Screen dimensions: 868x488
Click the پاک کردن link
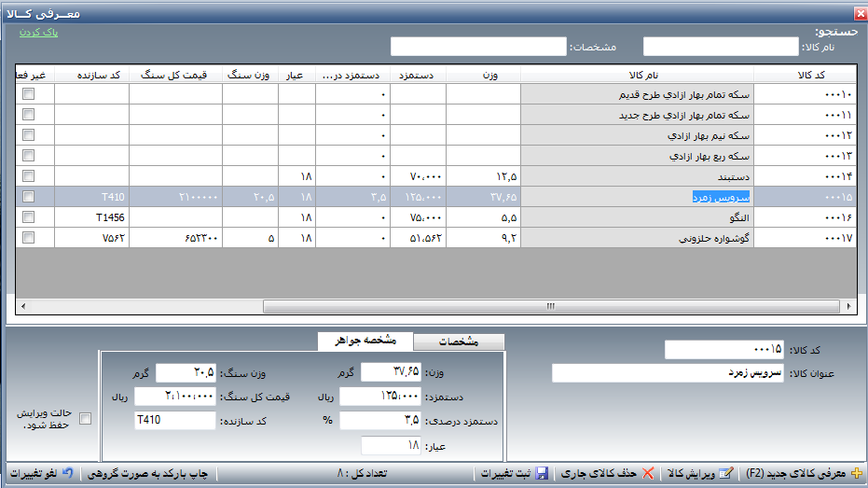click(38, 32)
